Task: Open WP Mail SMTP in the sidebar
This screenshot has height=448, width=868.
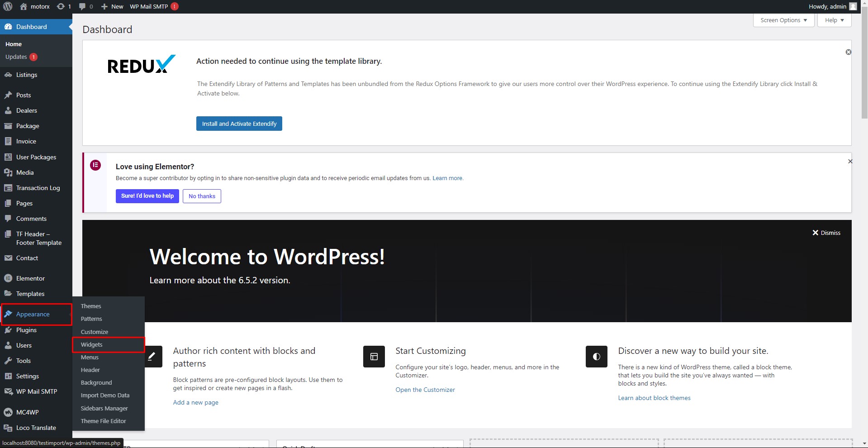Action: pos(36,391)
